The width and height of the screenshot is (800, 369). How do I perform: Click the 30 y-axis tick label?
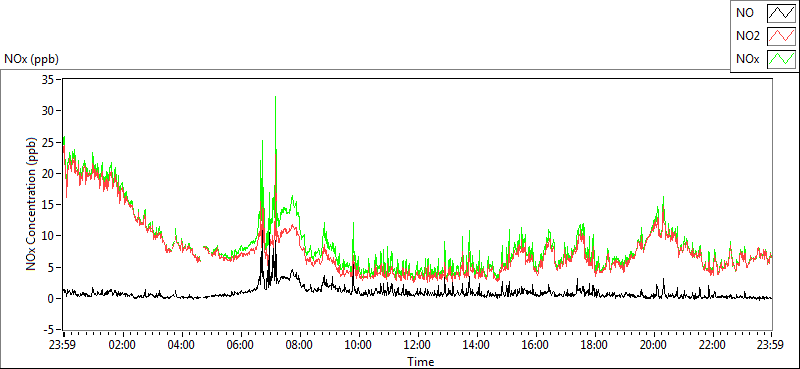[x=49, y=111]
